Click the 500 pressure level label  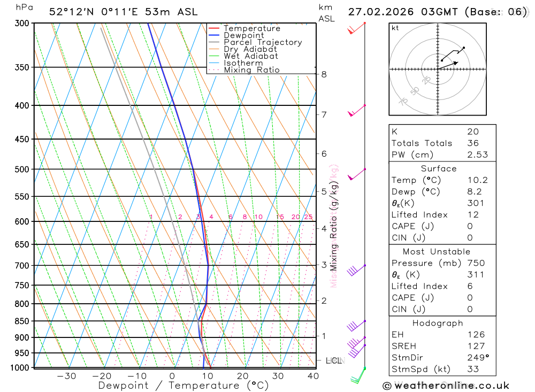tap(22, 169)
